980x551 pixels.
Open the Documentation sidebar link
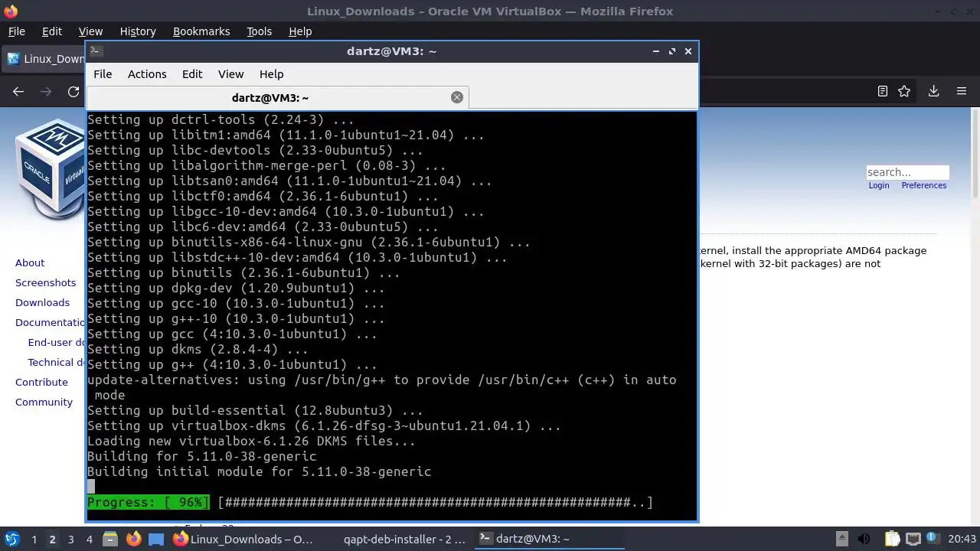pos(50,322)
